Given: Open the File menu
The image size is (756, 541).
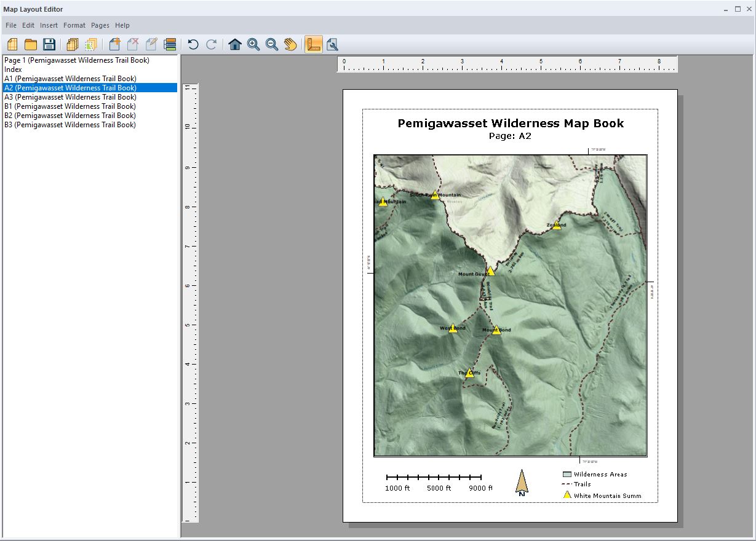Looking at the screenshot, I should [11, 25].
